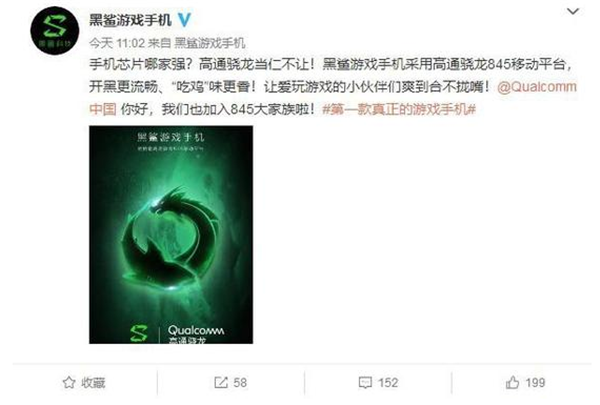Open the #第一款真正的游戏手机# hashtag link
Viewport: 600px width, 405px height.
click(399, 109)
